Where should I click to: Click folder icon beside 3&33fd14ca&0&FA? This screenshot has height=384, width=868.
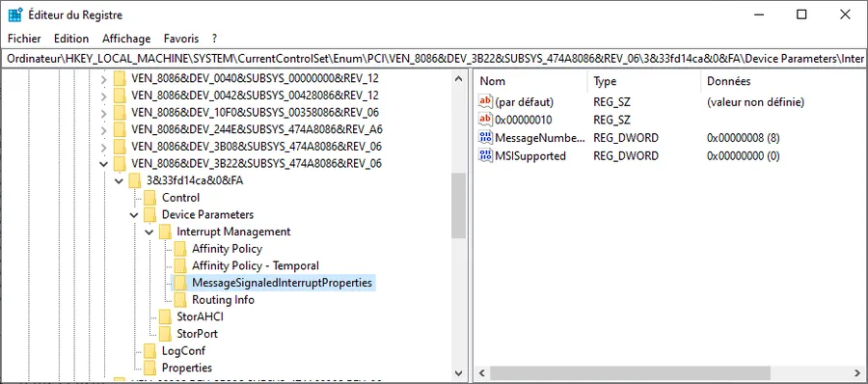pos(135,180)
